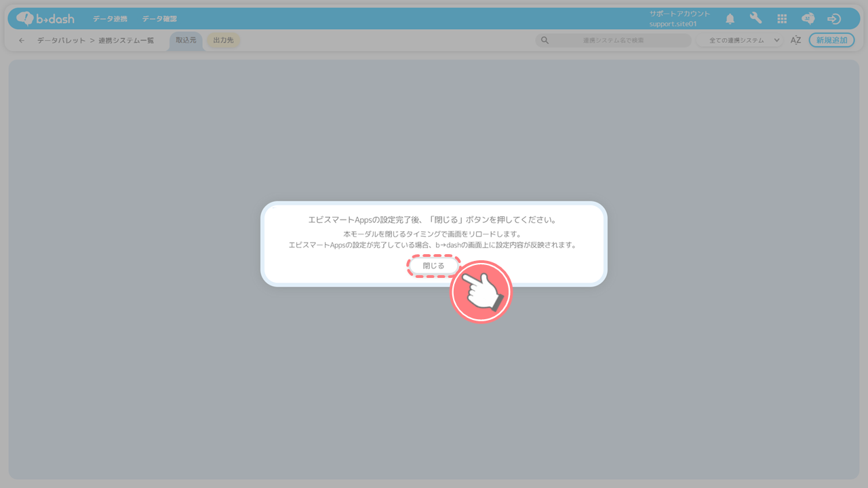Open the apps grid icon
Screen dimensions: 868x488
coord(782,19)
